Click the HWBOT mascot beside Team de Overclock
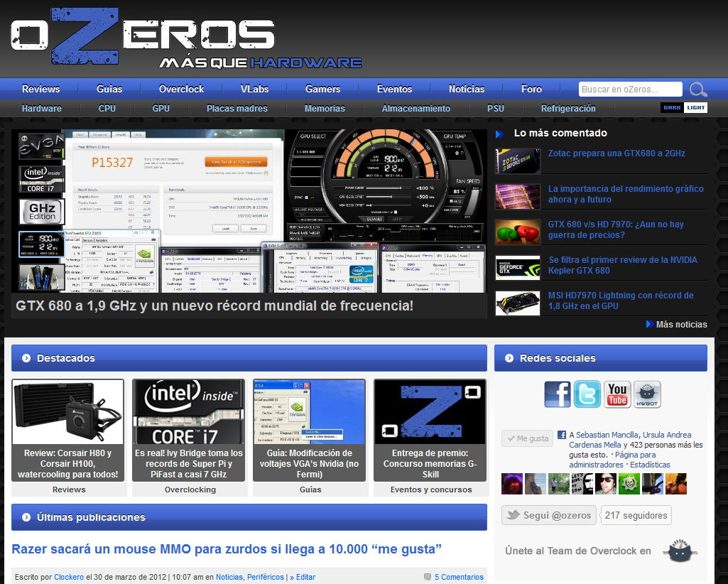 tap(680, 551)
